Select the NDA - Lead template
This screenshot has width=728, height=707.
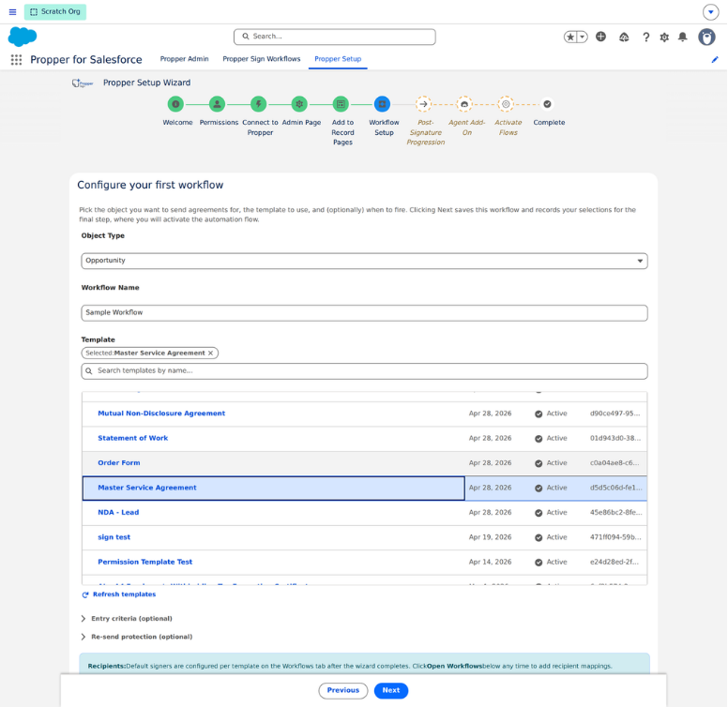coord(118,512)
